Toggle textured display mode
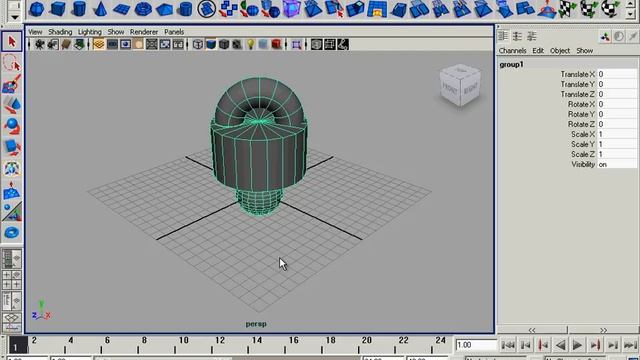Viewport: 640px width, 360px height. pyautogui.click(x=237, y=44)
